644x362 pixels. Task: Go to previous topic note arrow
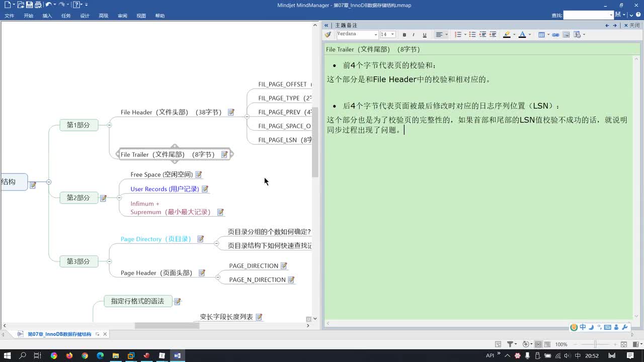(607, 25)
